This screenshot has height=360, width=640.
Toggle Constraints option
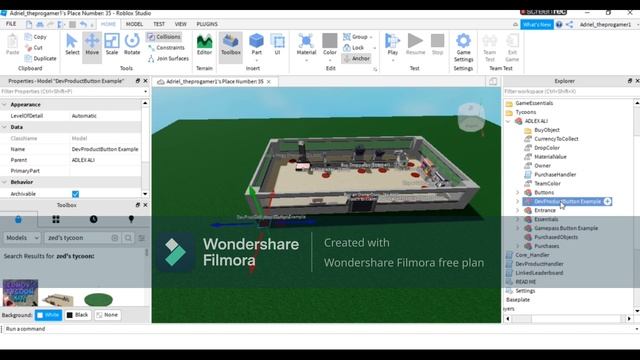coord(166,48)
